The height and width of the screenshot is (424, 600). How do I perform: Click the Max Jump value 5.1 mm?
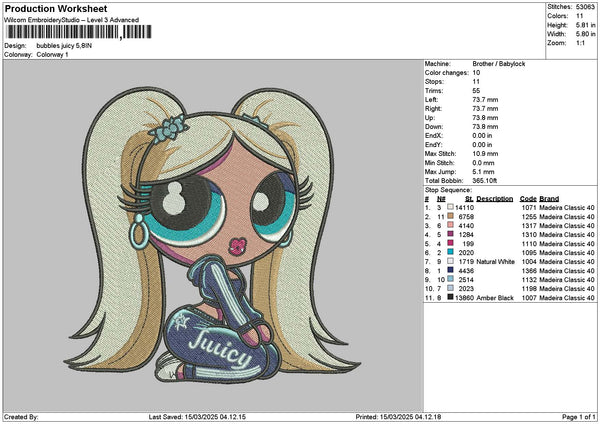coord(483,172)
